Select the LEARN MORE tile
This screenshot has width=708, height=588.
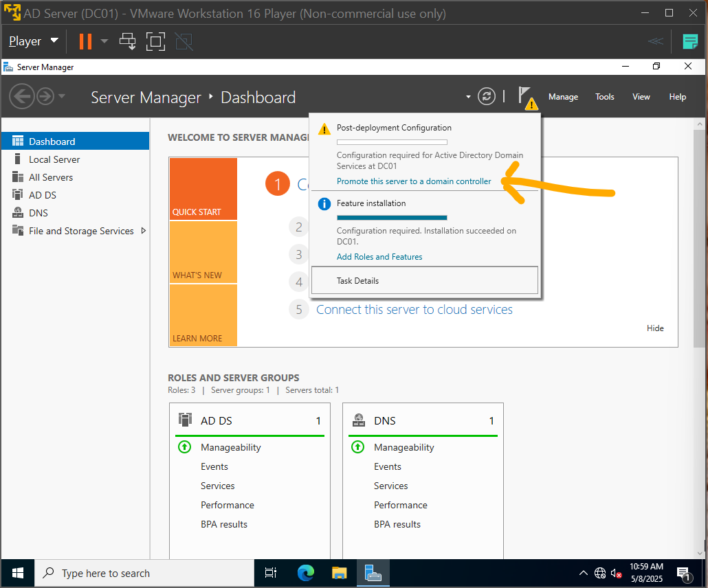point(203,315)
